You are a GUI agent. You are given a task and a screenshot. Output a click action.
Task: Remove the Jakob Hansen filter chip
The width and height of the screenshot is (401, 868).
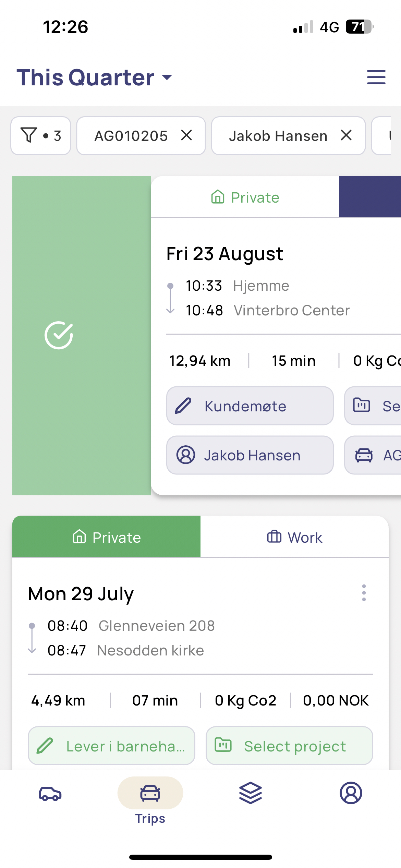coord(346,135)
